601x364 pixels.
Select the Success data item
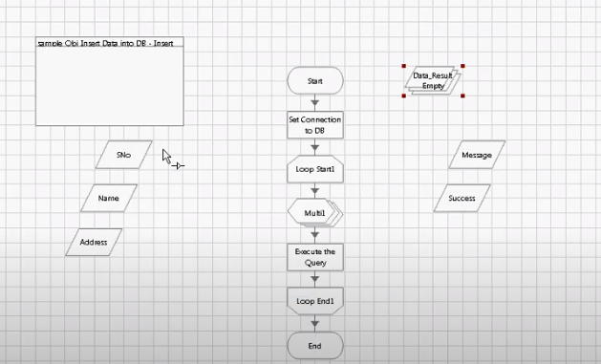point(461,198)
